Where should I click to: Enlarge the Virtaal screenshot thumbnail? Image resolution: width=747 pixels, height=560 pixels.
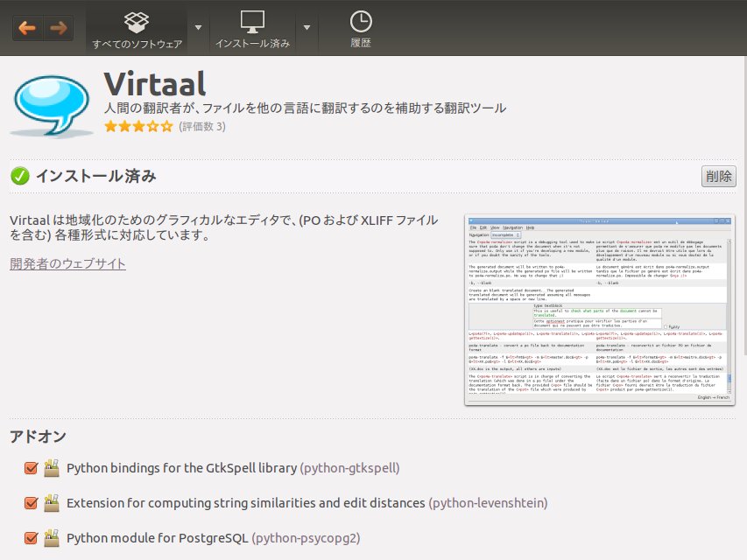(x=599, y=310)
